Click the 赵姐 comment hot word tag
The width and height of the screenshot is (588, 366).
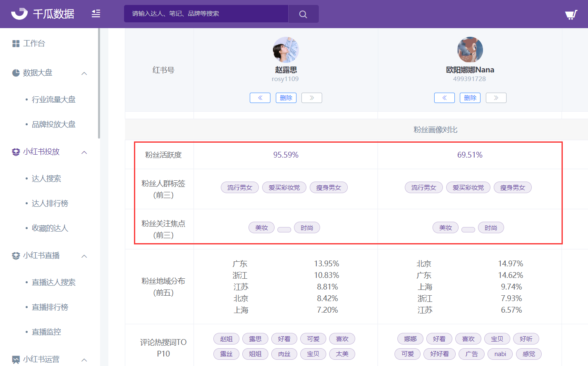click(227, 339)
